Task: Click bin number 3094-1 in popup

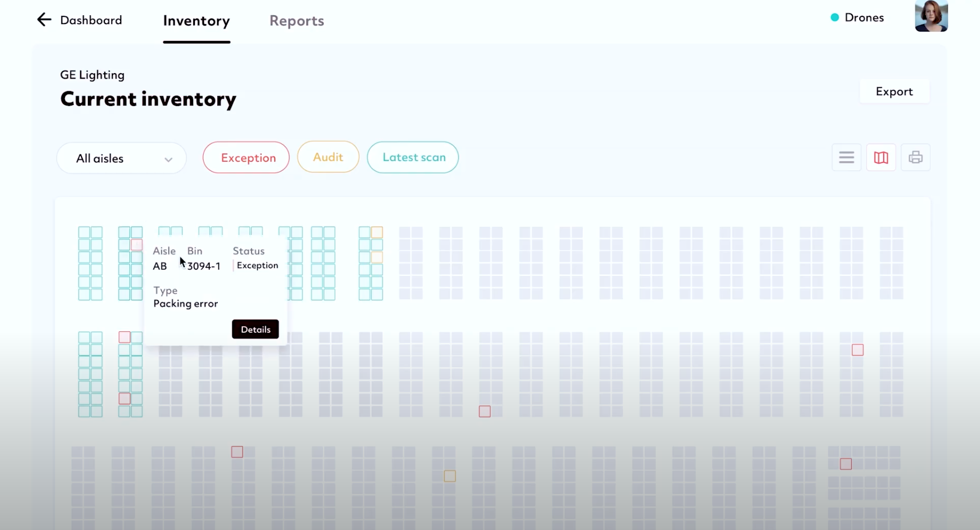Action: 204,266
